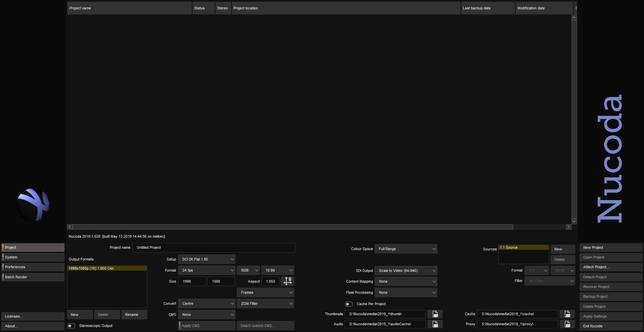Click the horizontal scroll right arrow
Image resolution: width=644 pixels, height=332 pixels.
[x=569, y=227]
